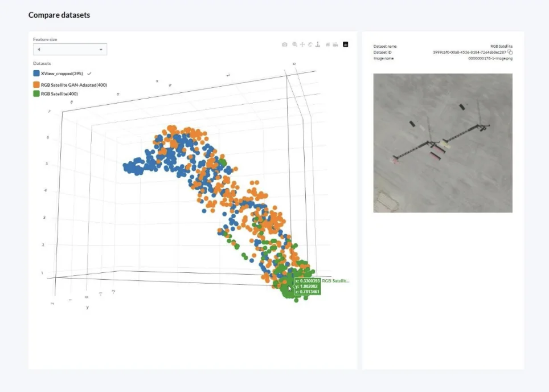Screen dimensions: 549x392
Task: Click the checkmark beside XView_cropped(395)
Action: click(x=89, y=73)
